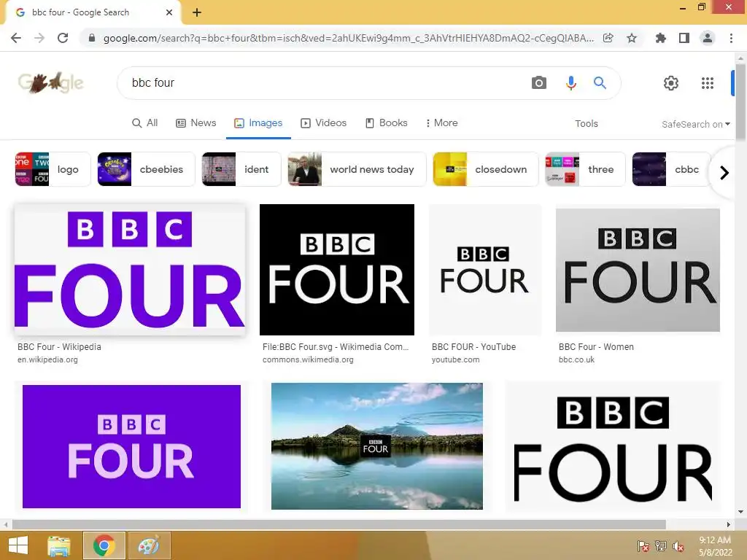Click the share page icon
Image resolution: width=747 pixels, height=560 pixels.
608,38
